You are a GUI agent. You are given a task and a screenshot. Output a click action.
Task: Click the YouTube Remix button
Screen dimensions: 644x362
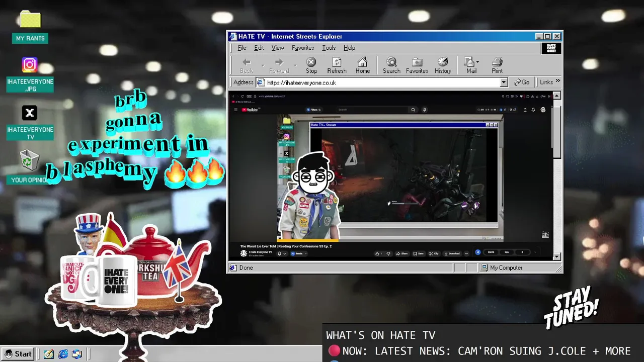point(299,253)
